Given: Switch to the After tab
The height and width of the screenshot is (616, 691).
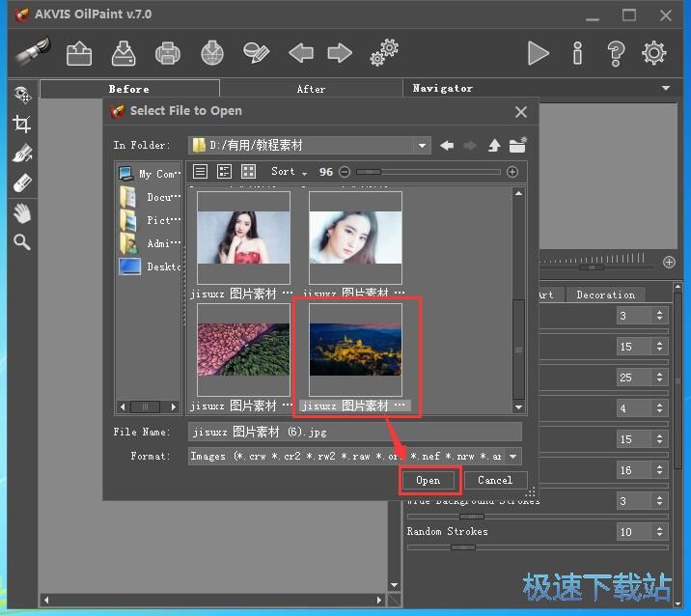Looking at the screenshot, I should [x=311, y=89].
